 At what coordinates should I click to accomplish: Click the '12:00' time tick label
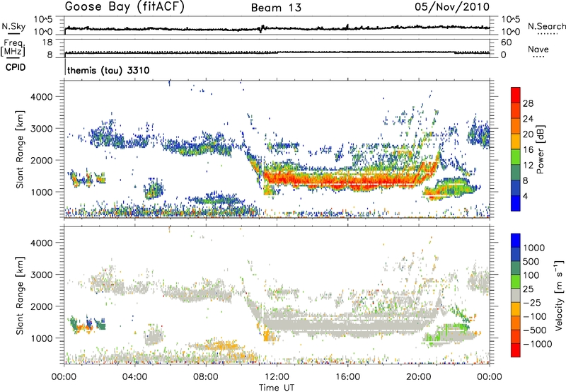277,377
